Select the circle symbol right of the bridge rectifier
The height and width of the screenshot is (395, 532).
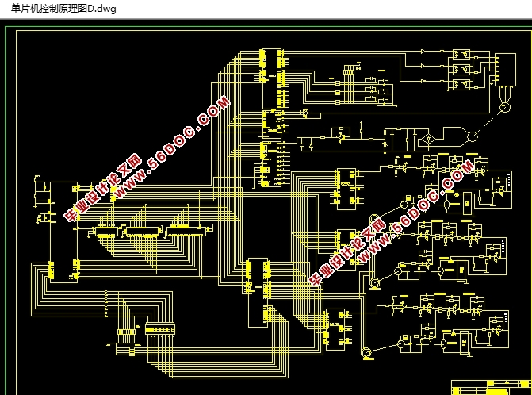[x=471, y=137]
